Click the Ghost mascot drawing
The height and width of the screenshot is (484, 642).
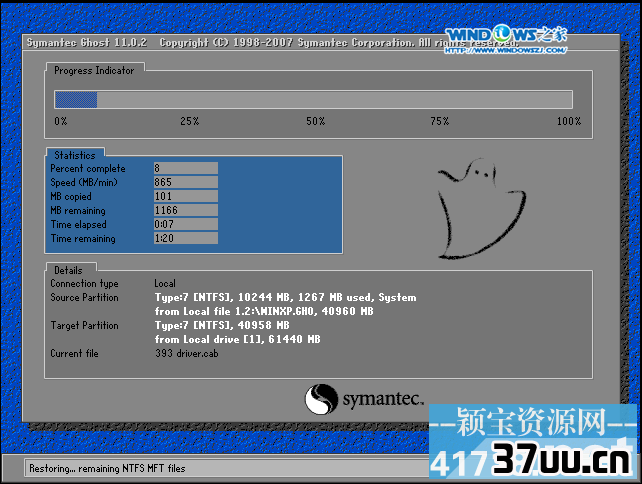(482, 209)
